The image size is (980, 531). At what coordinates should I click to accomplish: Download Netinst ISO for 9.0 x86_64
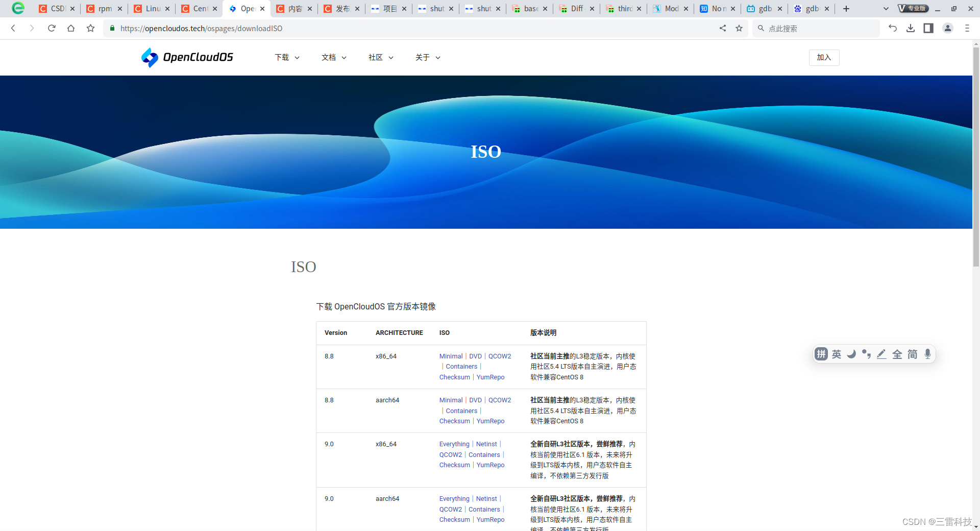pos(486,444)
